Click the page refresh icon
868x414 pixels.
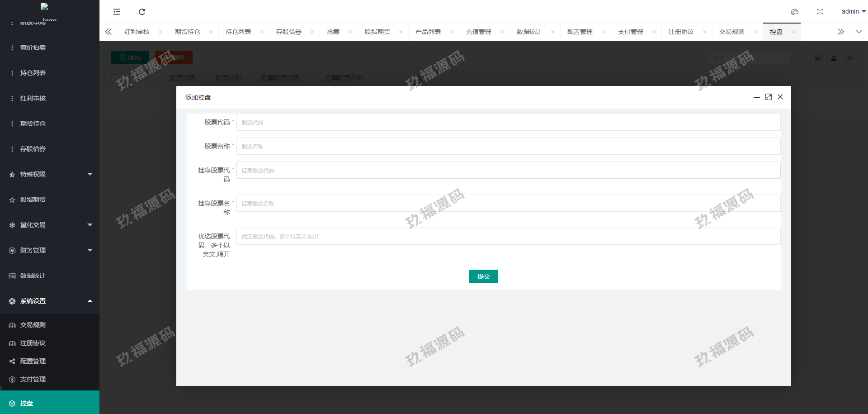[x=142, y=12]
